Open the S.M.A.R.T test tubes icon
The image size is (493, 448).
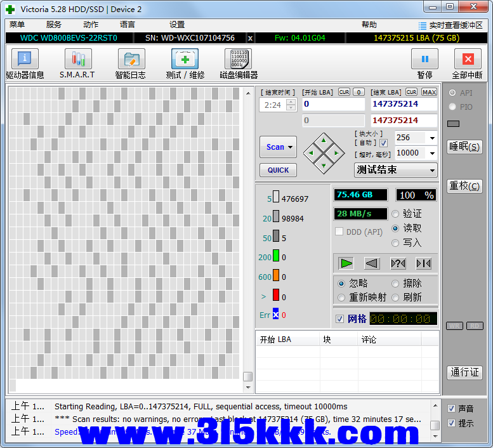click(78, 58)
